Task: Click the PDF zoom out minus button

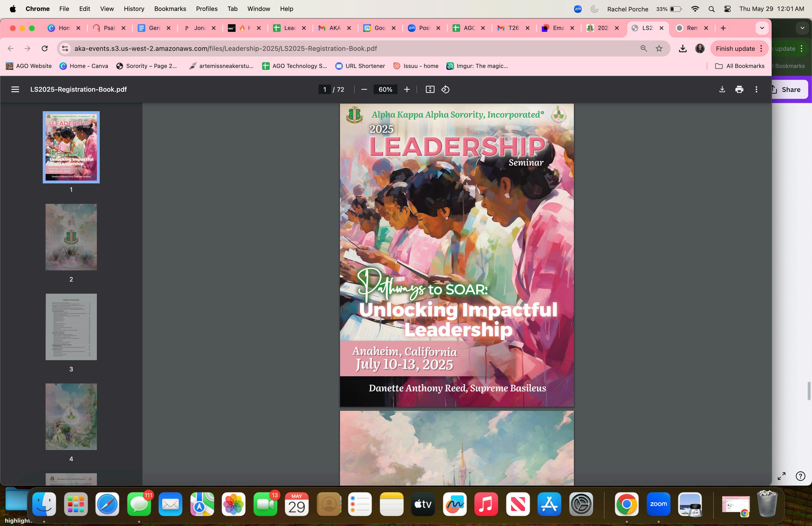Action: tap(364, 89)
